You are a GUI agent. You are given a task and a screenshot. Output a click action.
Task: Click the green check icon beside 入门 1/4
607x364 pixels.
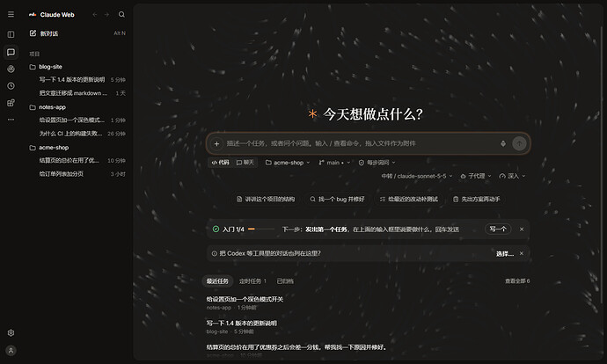[x=216, y=229]
